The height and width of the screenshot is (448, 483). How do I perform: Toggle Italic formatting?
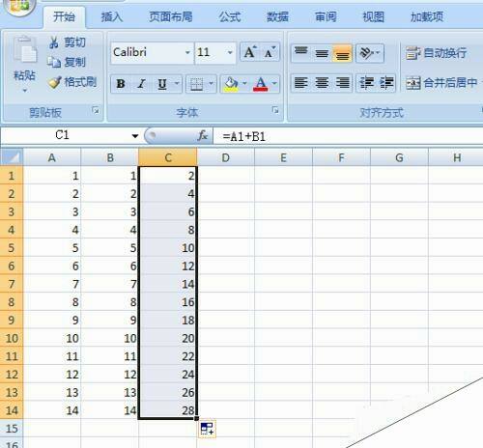pyautogui.click(x=141, y=84)
